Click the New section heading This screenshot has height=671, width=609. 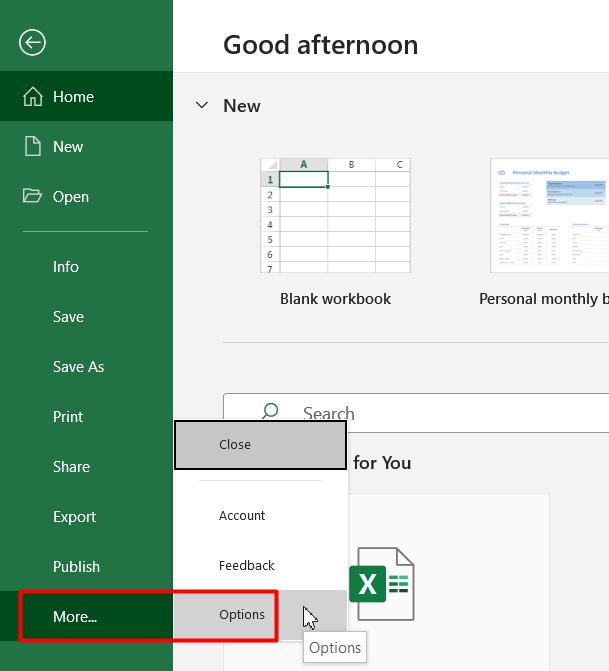click(242, 106)
